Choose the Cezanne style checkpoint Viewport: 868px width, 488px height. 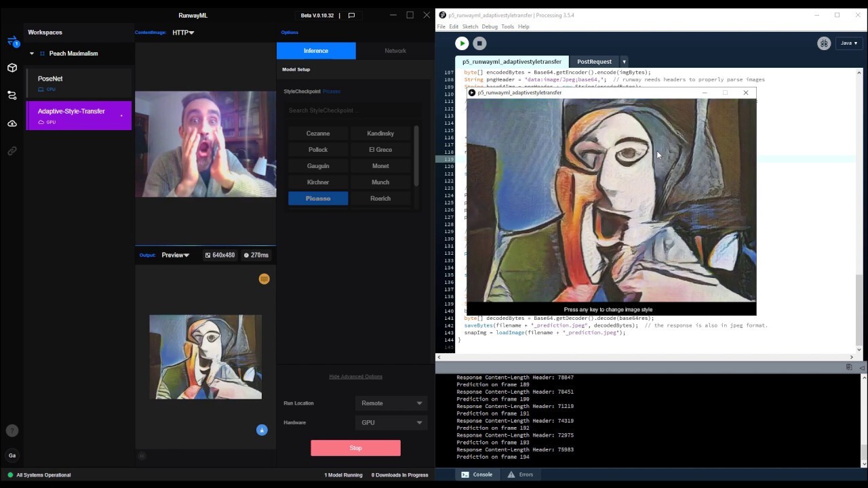coord(318,134)
